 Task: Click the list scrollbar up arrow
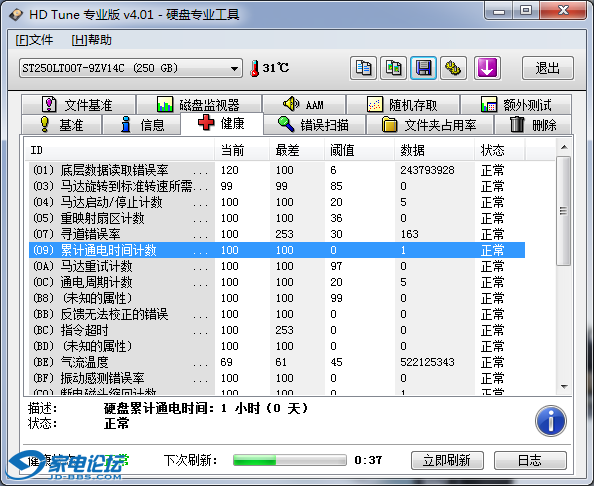pyautogui.click(x=564, y=147)
